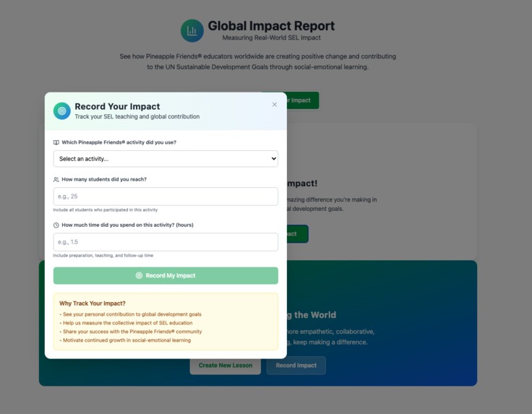Click the Record Your Impact dialog title
Image resolution: width=532 pixels, height=414 pixels.
click(117, 106)
